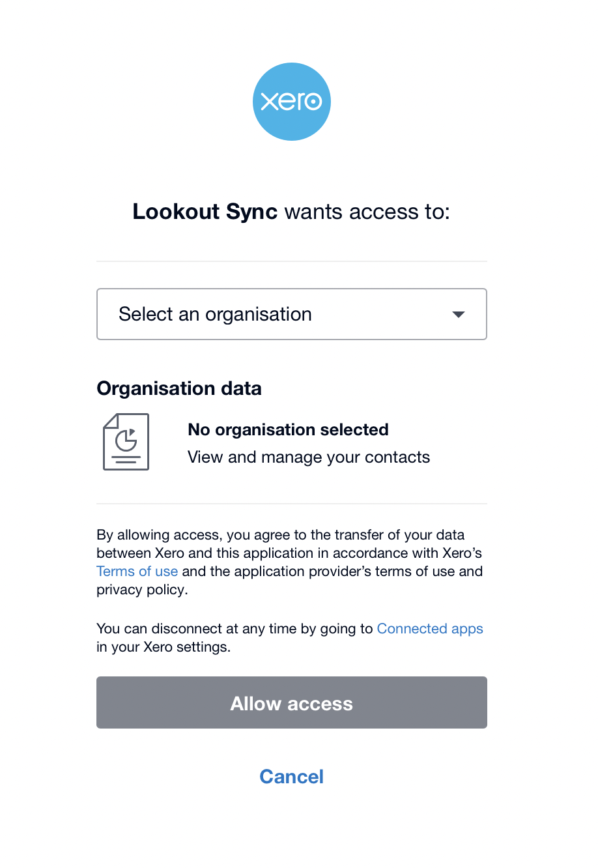Click the 'wants access to:' heading text
Screen dimensions: 598x868
click(x=367, y=212)
